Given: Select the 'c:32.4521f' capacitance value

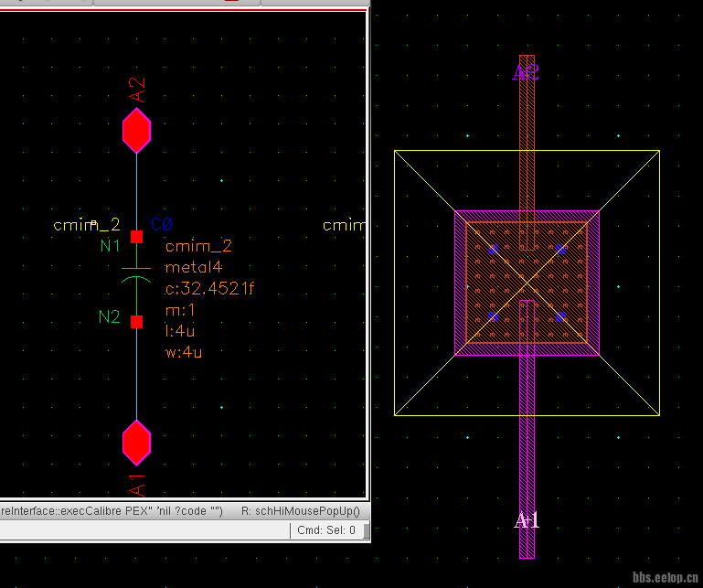Looking at the screenshot, I should point(210,288).
